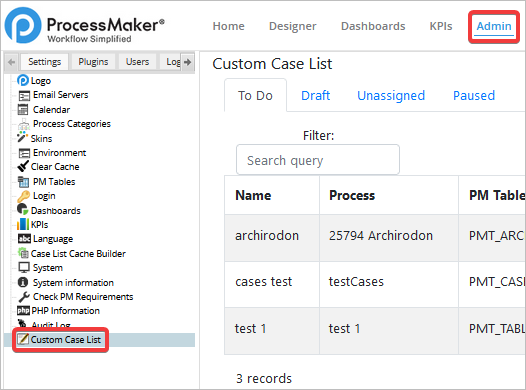Click the Clear Cache broom icon
Screen dimensions: 526x390
[x=23, y=166]
